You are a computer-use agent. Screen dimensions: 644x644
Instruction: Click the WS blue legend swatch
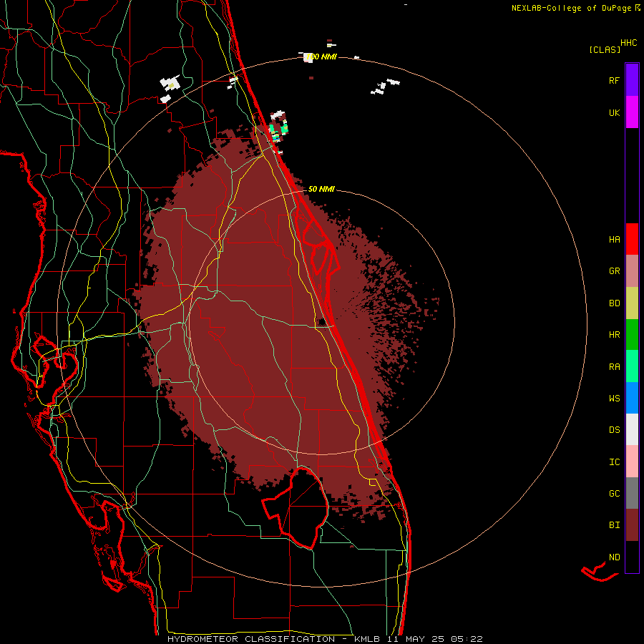point(632,398)
